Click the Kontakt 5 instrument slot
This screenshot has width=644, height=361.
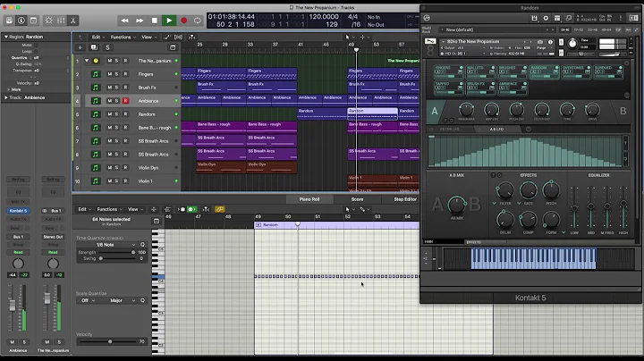pos(18,211)
